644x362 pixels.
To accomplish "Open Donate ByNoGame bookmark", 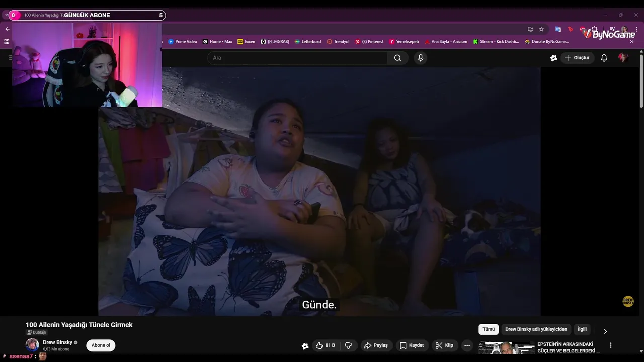I will tap(547, 42).
